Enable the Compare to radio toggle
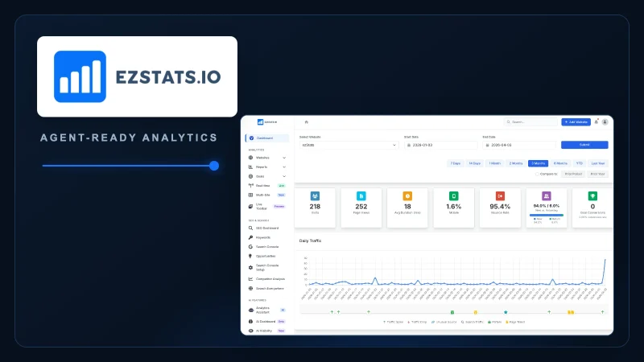 point(537,174)
